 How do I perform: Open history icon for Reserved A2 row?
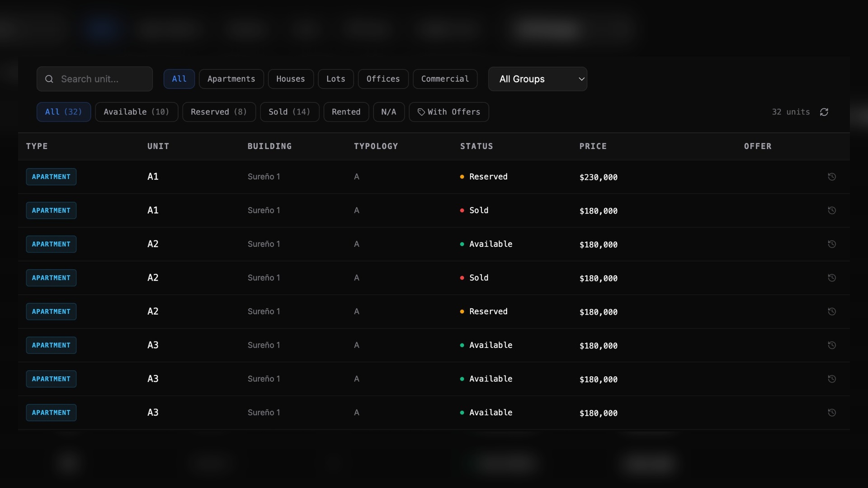click(832, 311)
